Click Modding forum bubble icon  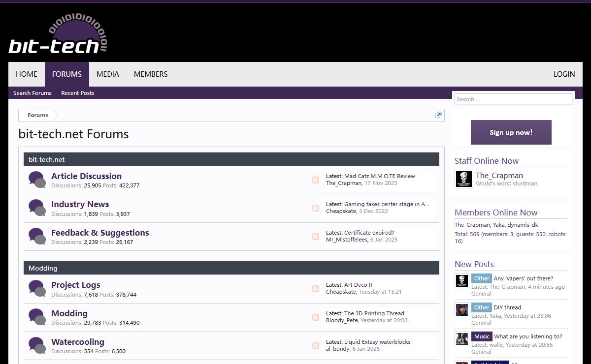pyautogui.click(x=37, y=317)
